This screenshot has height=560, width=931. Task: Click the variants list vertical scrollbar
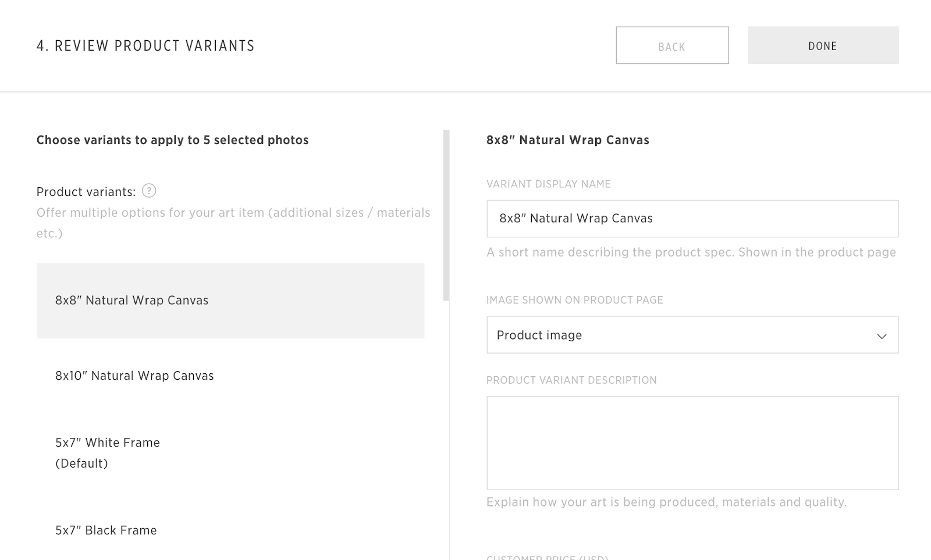pyautogui.click(x=446, y=216)
